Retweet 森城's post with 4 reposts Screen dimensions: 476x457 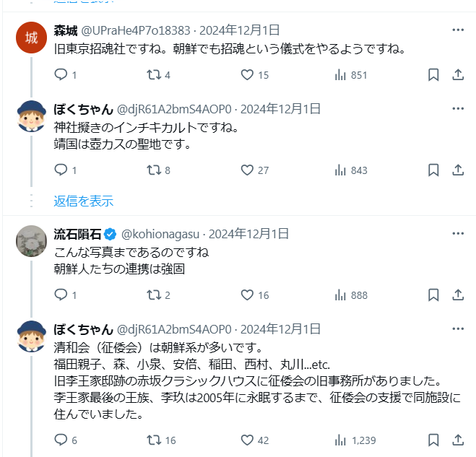[x=153, y=75]
